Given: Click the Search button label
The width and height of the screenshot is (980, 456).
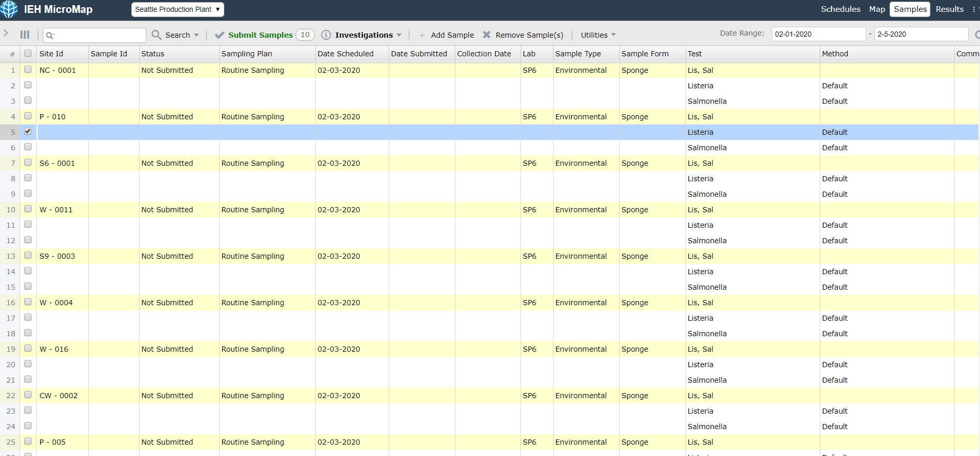Looking at the screenshot, I should (178, 35).
